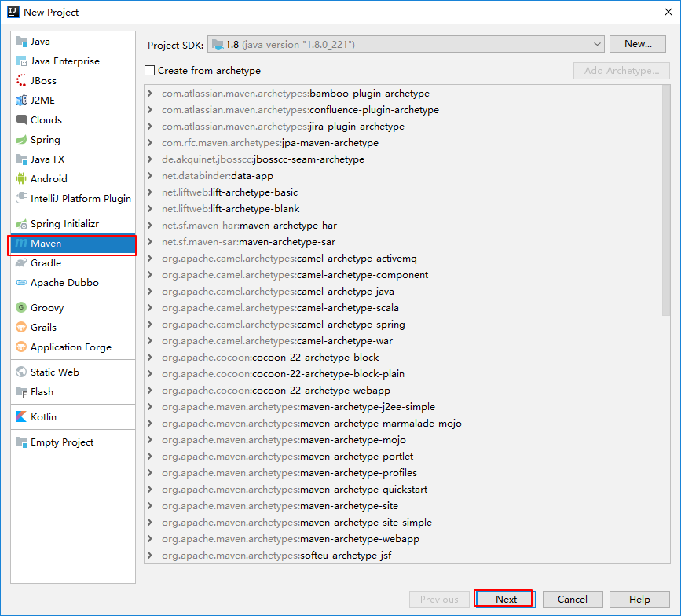Enable the Create from archetype checkbox

pos(148,70)
